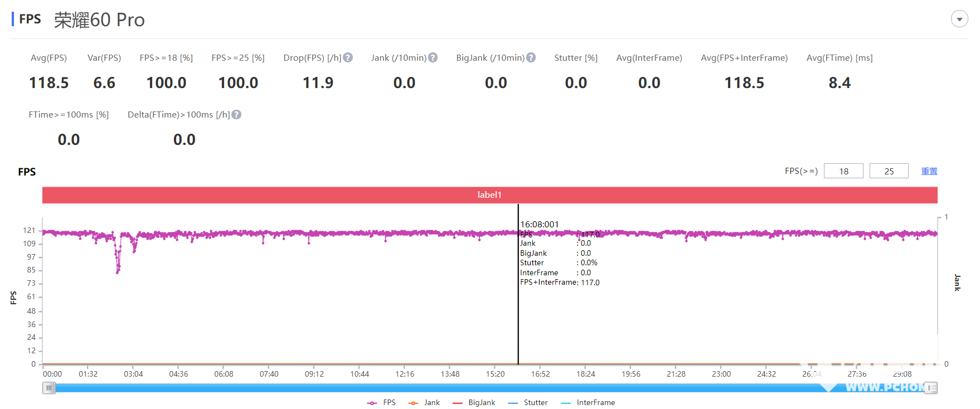Click the FPS threshold field showing 18
This screenshot has height=409, width=980.
pos(843,171)
